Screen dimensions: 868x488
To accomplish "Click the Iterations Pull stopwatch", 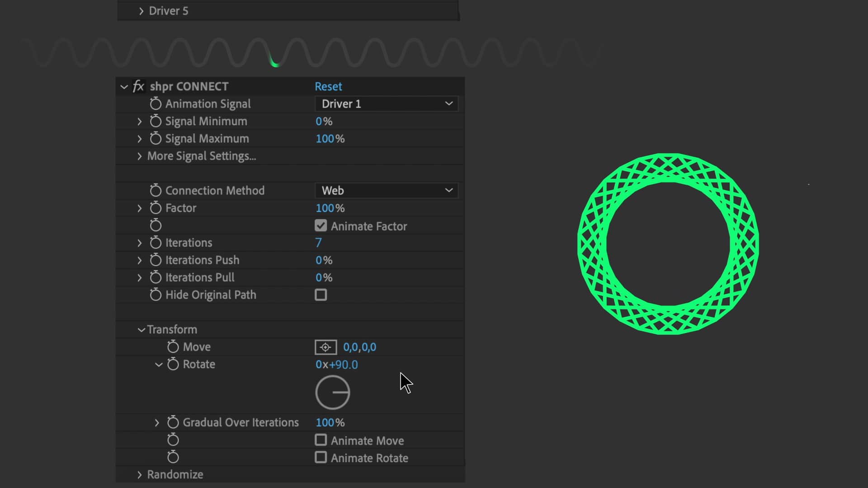I will (x=156, y=277).
